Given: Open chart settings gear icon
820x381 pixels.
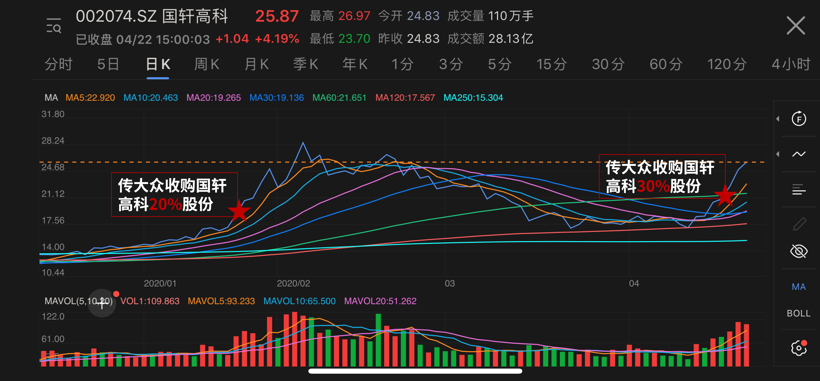Looking at the screenshot, I should point(799,348).
